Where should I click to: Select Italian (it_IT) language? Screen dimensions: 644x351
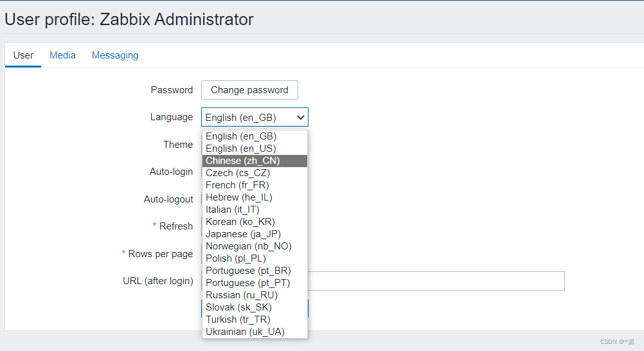(255, 210)
